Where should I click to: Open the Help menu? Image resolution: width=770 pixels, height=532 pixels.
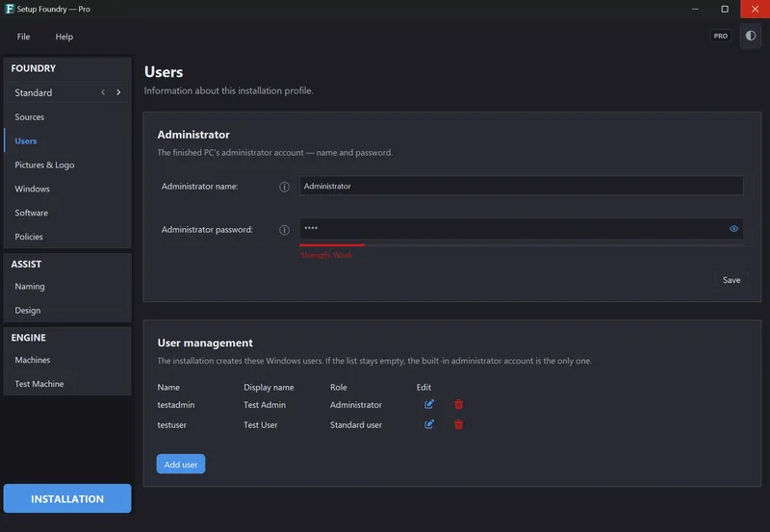(64, 37)
